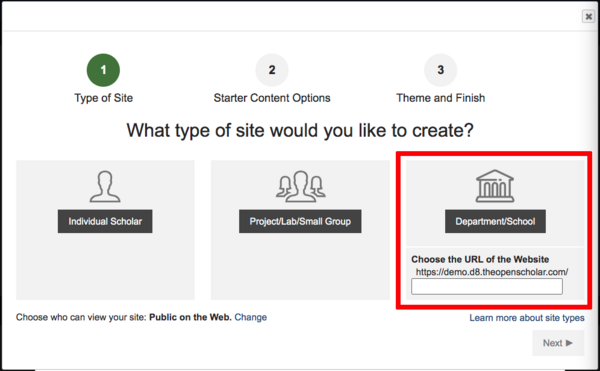Screen dimensions: 600x371
Task: Select the green step 1 circle
Action: pos(103,70)
